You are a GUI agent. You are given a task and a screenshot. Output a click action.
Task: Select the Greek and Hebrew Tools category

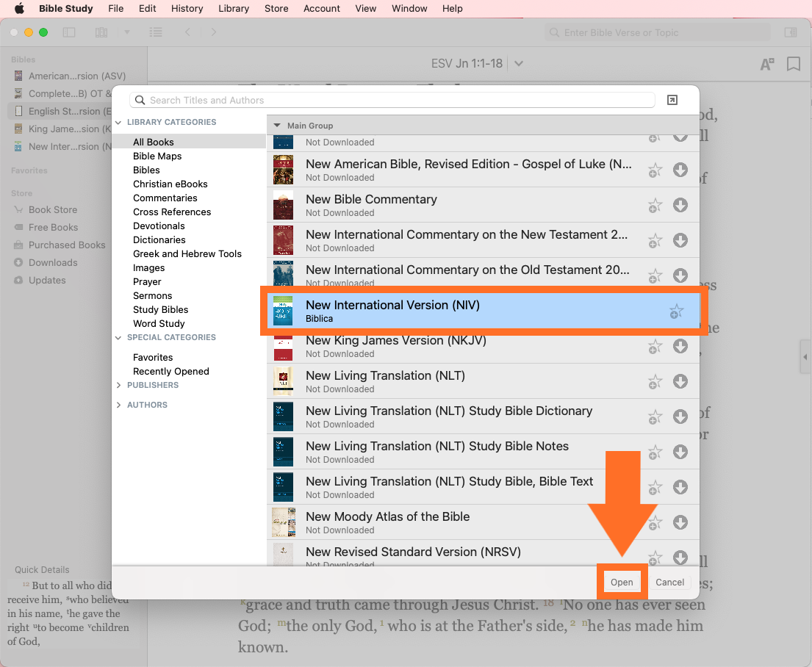point(187,253)
